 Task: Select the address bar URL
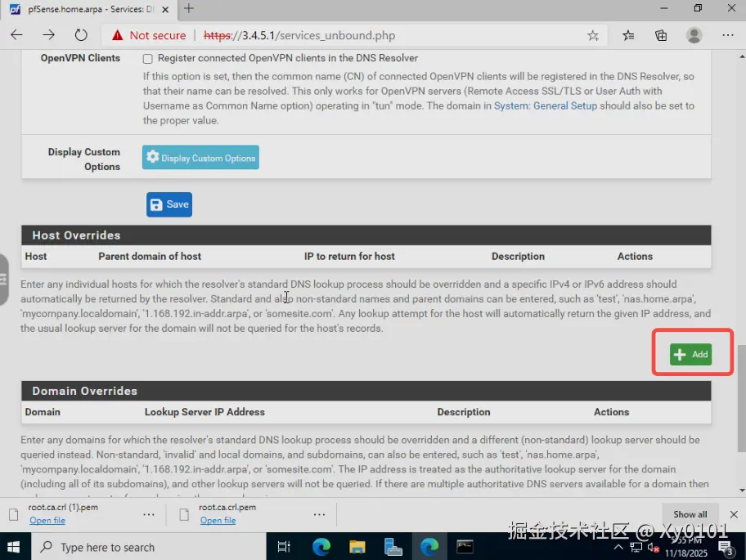pos(299,35)
